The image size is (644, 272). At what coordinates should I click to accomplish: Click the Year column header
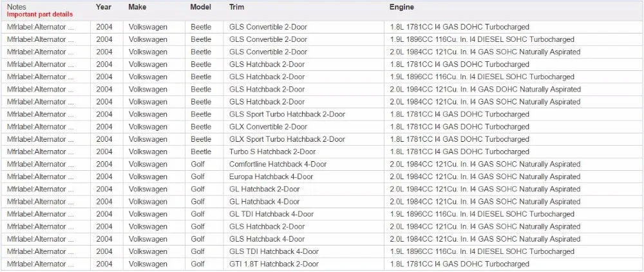104,7
